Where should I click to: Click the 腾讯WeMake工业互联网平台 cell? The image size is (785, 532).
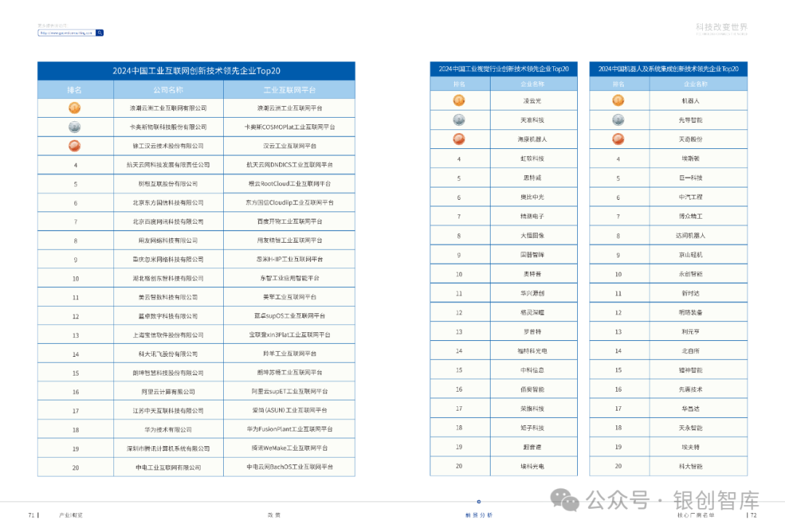(x=289, y=448)
